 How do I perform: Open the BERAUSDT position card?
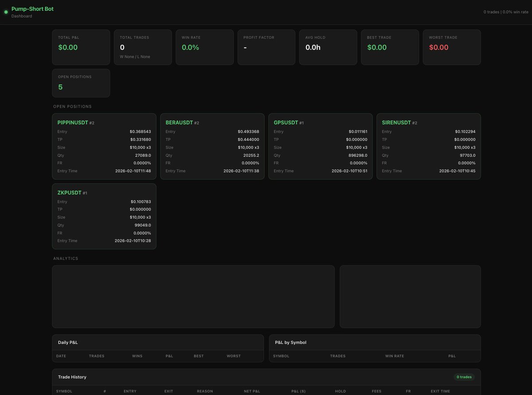[x=212, y=146]
